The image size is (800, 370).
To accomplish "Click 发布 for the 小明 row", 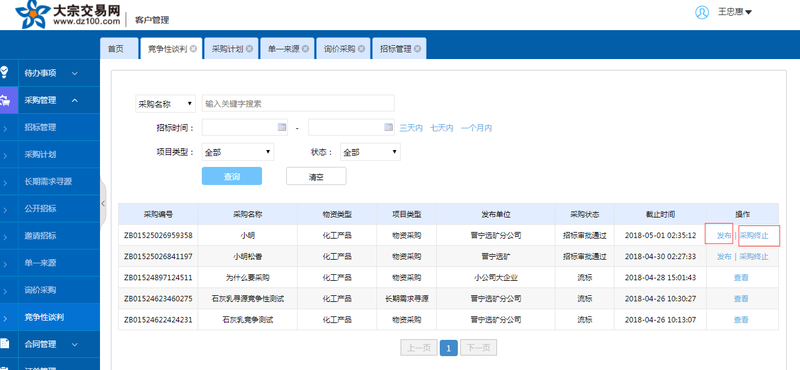I will (x=723, y=236).
